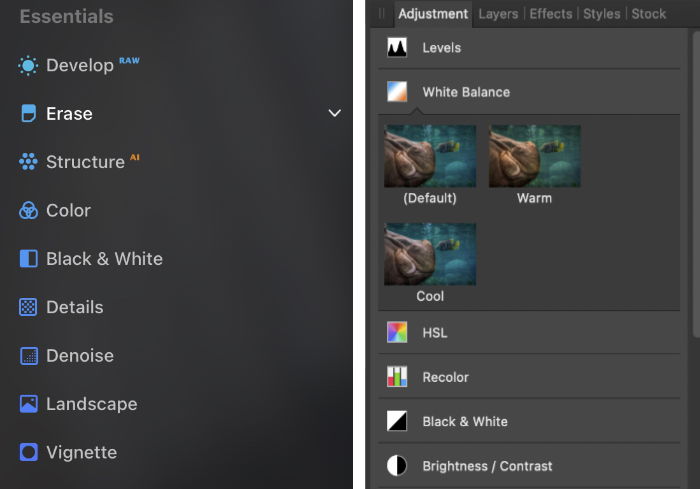
Task: Select the Levels adjustment label
Action: pos(442,48)
